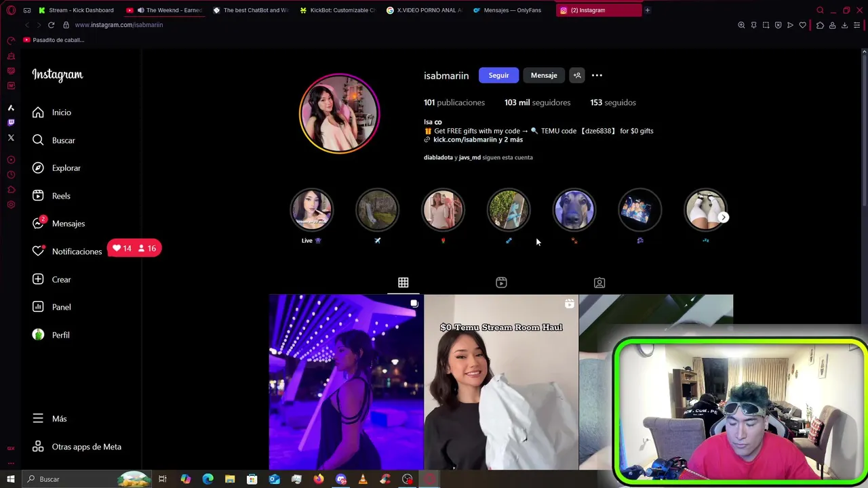Show more highlights with the next arrow
Screen dimensions: 868x488
[724, 218]
